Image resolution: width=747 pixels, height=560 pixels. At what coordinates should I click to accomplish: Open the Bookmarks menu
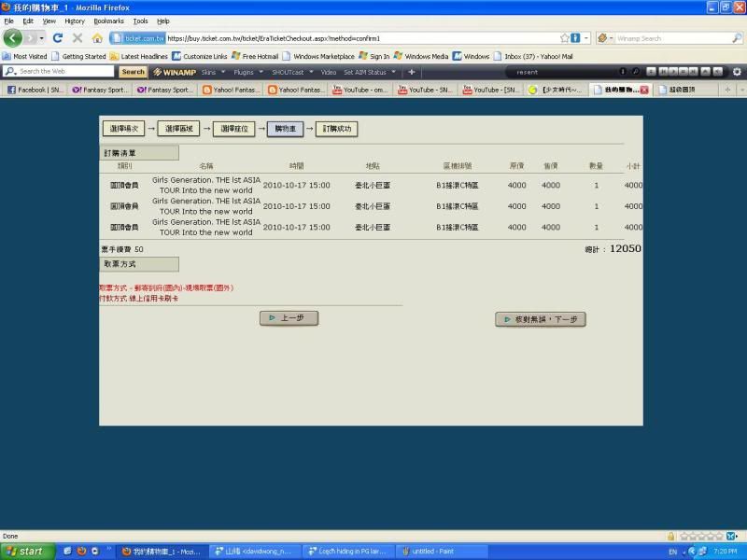108,21
